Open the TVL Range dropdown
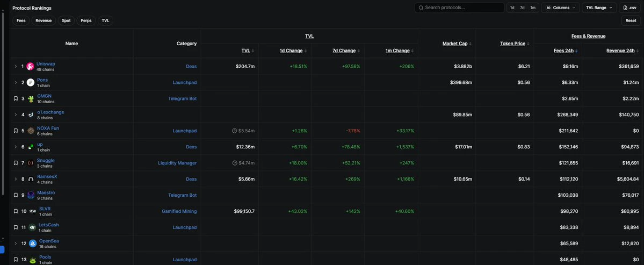This screenshot has height=265, width=644. click(x=599, y=8)
